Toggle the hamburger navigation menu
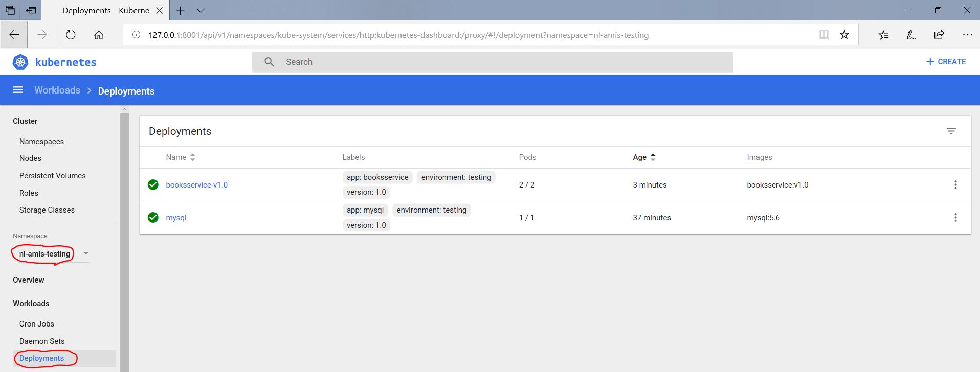This screenshot has width=980, height=372. [18, 90]
